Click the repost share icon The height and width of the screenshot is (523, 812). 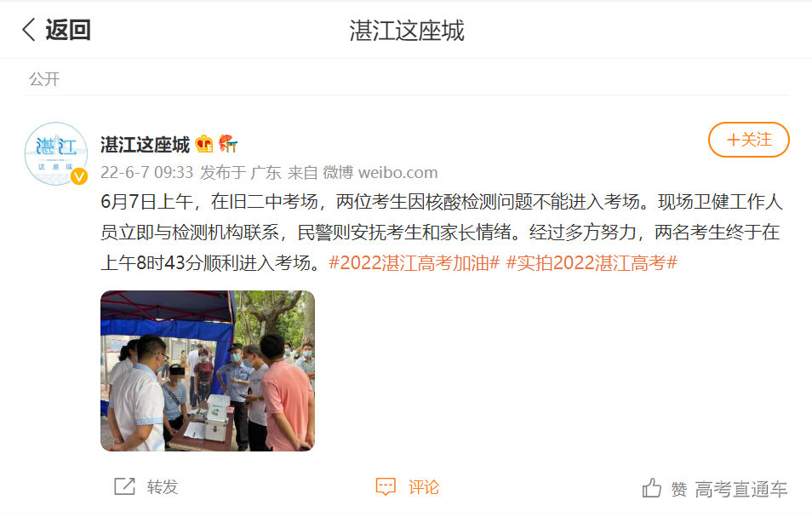pos(124,486)
